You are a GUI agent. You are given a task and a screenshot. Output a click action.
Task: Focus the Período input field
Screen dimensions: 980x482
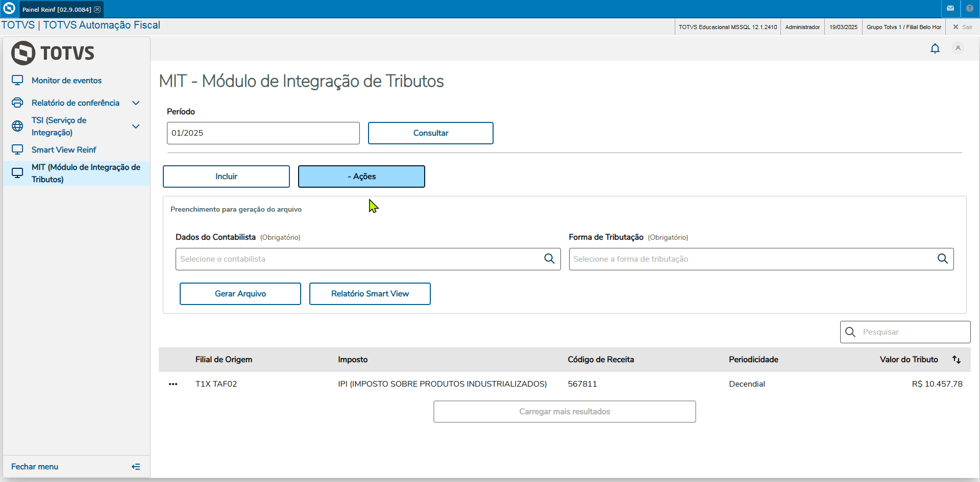click(x=263, y=133)
